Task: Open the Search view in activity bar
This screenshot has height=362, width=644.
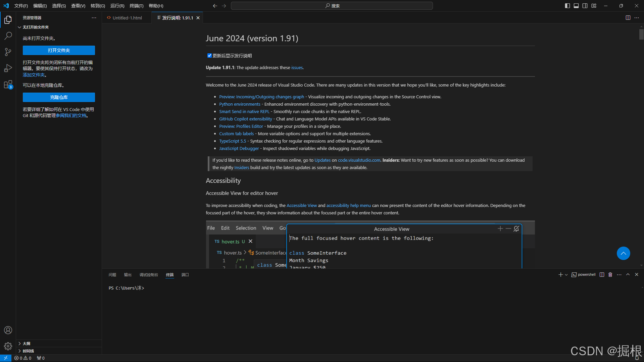Action: pyautogui.click(x=8, y=36)
